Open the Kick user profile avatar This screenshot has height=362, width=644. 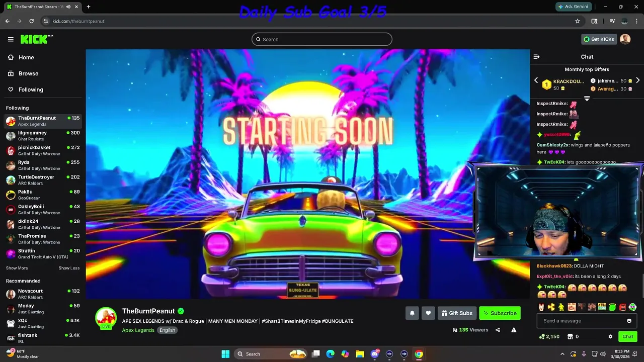tap(625, 39)
